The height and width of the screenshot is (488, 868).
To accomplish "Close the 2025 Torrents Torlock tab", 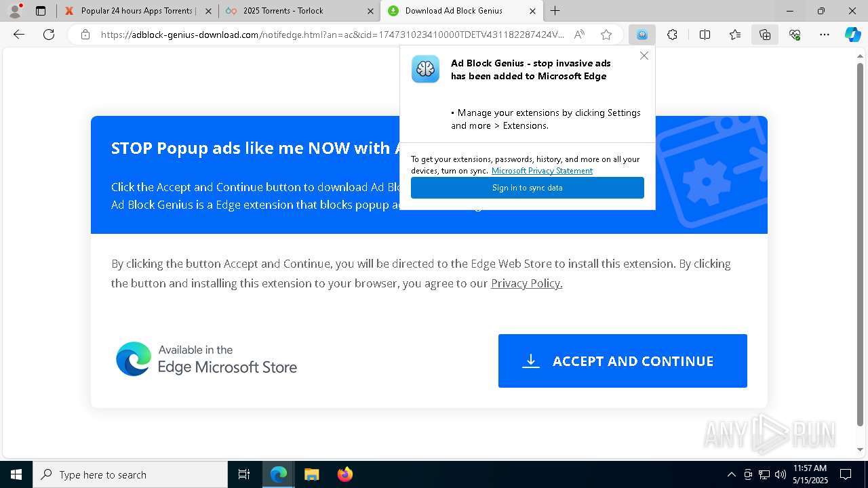I will click(x=370, y=11).
